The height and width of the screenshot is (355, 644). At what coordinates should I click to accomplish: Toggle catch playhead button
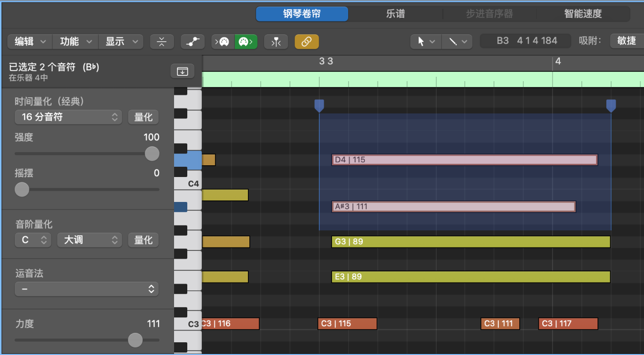(x=276, y=42)
